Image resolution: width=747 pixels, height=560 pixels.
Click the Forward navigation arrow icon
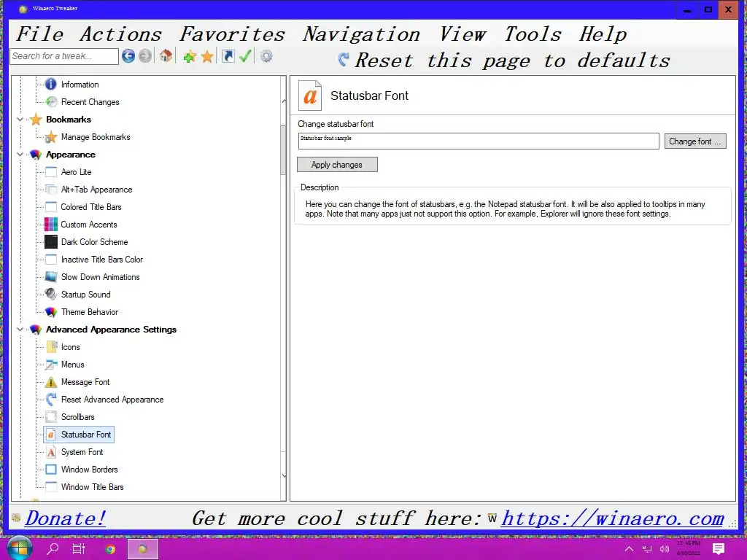click(145, 56)
